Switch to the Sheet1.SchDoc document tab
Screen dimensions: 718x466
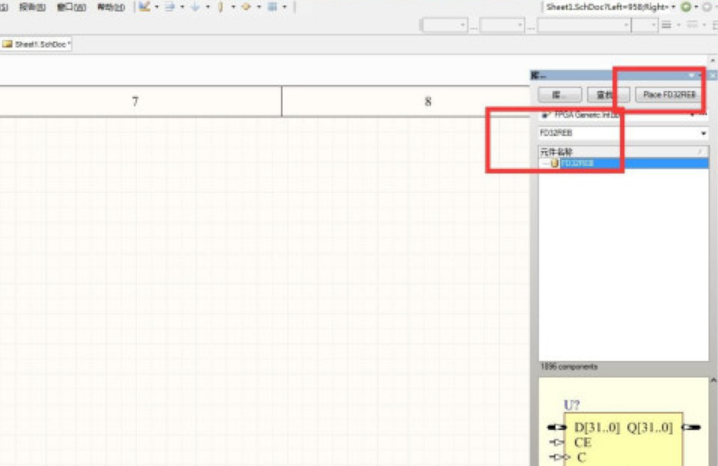(x=37, y=44)
